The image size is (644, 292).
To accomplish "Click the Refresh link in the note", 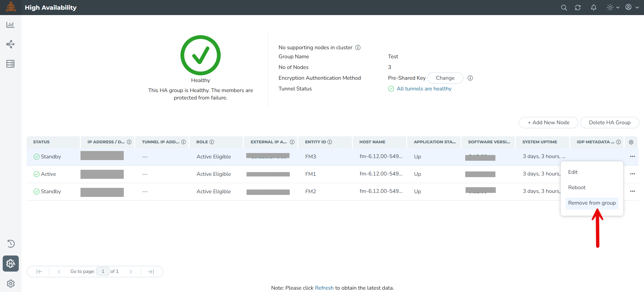I will pos(324,288).
